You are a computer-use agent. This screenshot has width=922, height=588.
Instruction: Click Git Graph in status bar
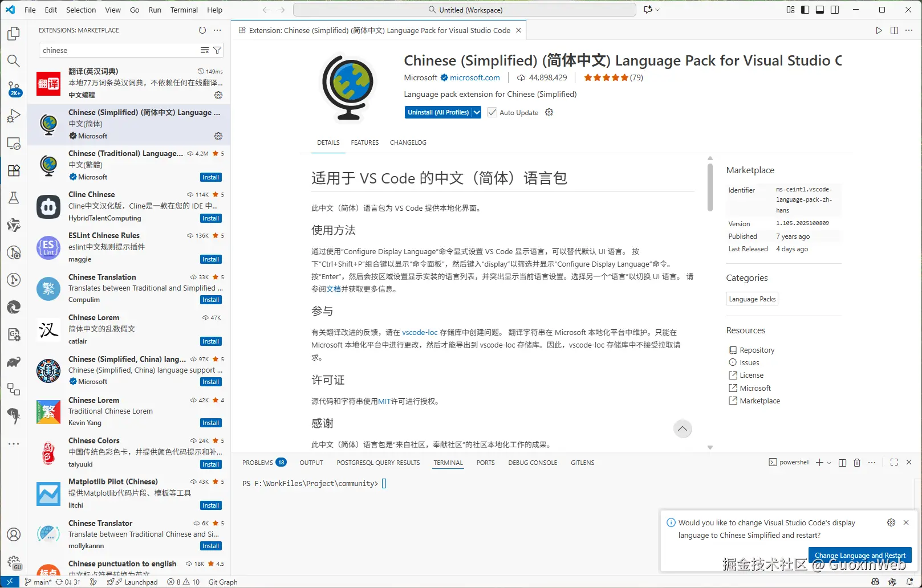[223, 582]
